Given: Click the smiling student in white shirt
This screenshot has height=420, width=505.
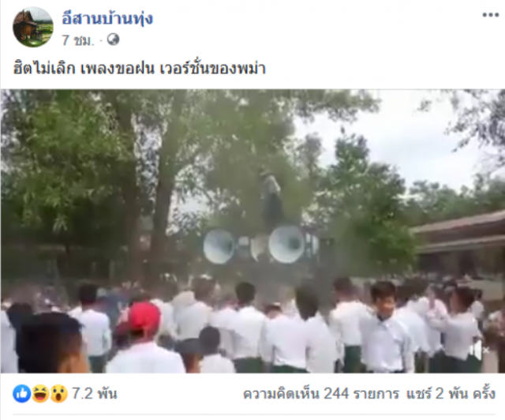Looking at the screenshot, I should [x=384, y=327].
